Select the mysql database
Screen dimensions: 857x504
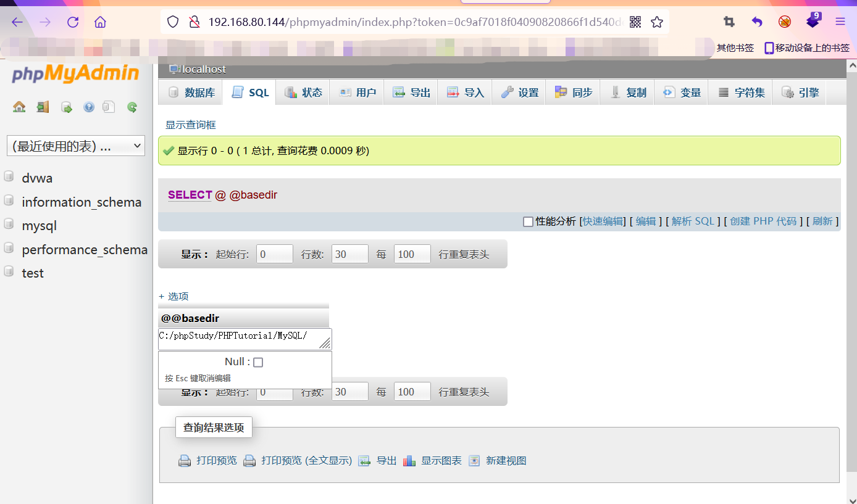(39, 226)
